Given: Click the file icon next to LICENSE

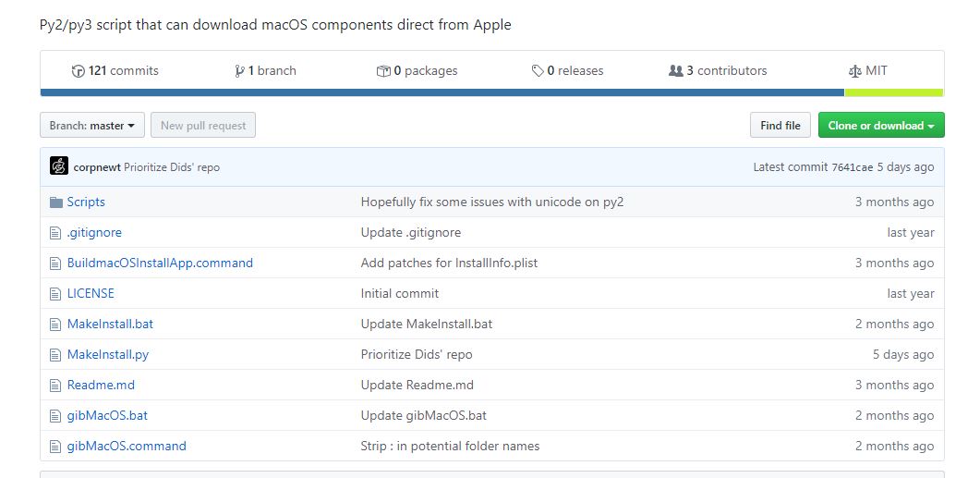Looking at the screenshot, I should point(55,294).
